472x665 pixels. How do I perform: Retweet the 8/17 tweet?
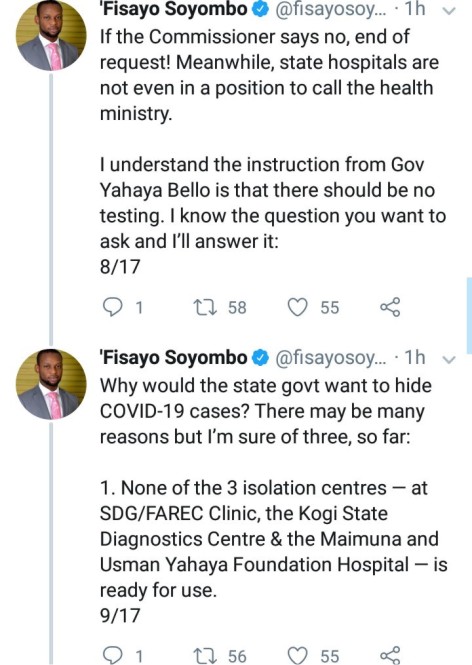[205, 307]
